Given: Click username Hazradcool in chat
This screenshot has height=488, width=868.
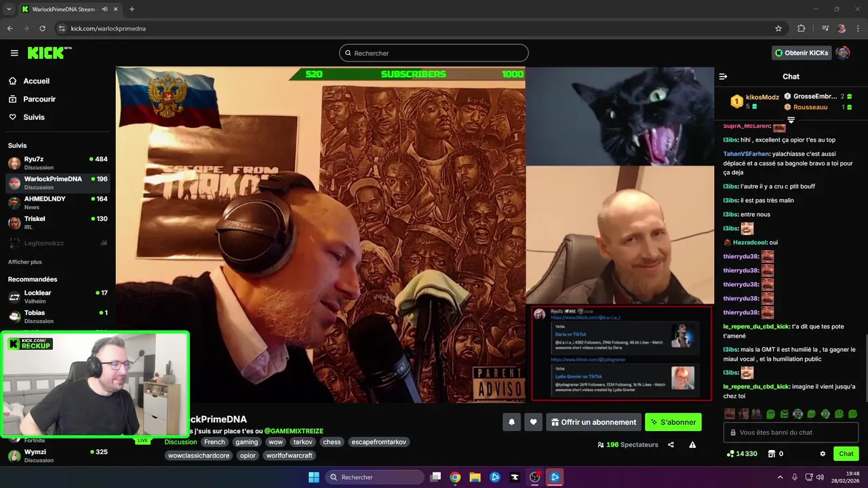Looking at the screenshot, I should click(749, 242).
